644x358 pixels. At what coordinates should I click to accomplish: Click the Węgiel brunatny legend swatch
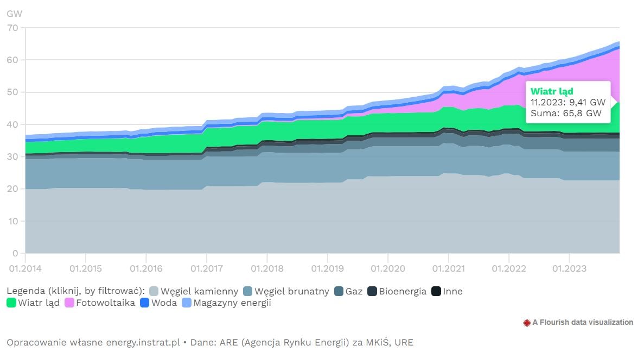247,291
